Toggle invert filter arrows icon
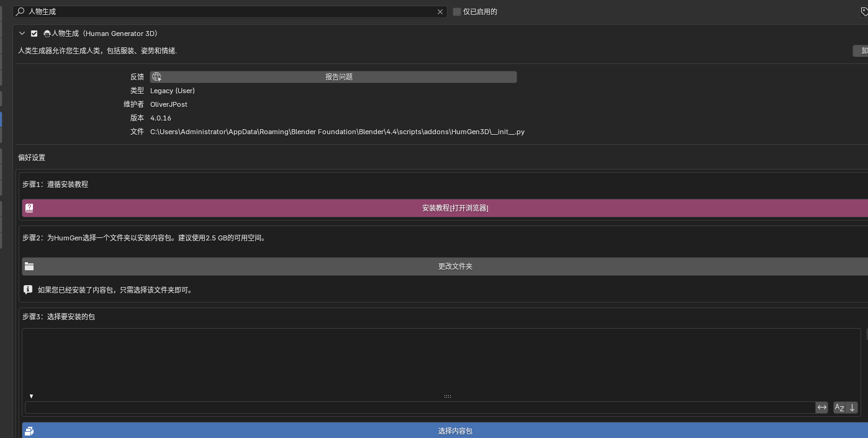 coord(822,408)
